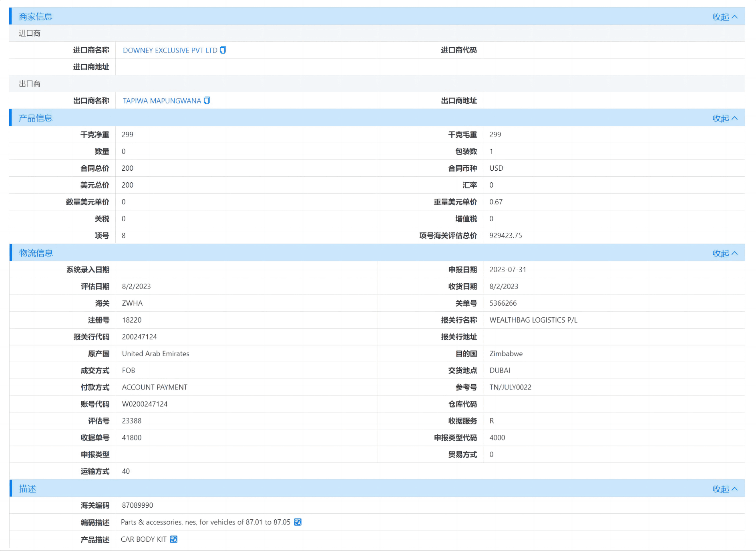
Task: Click the 商家信息 section header title
Action: pos(34,17)
